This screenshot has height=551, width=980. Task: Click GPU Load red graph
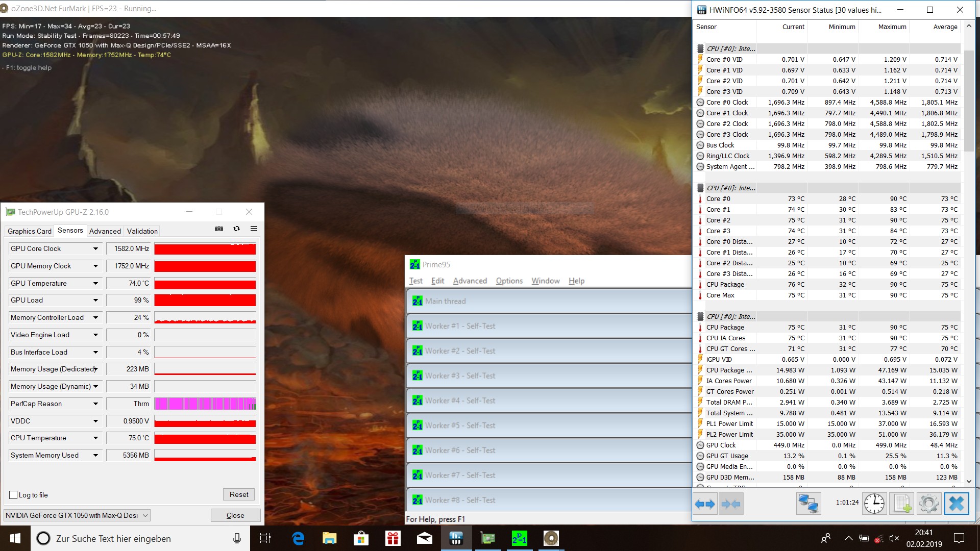(205, 300)
